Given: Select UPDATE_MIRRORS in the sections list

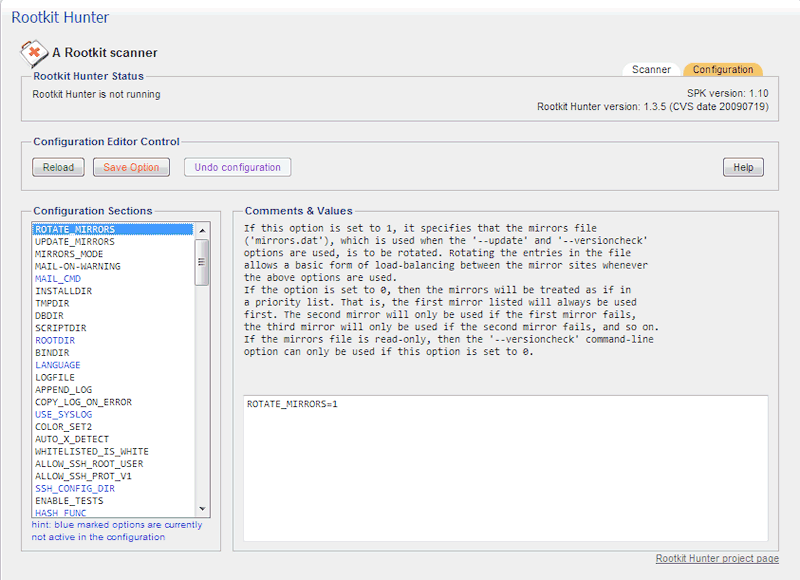Looking at the screenshot, I should click(x=75, y=242).
